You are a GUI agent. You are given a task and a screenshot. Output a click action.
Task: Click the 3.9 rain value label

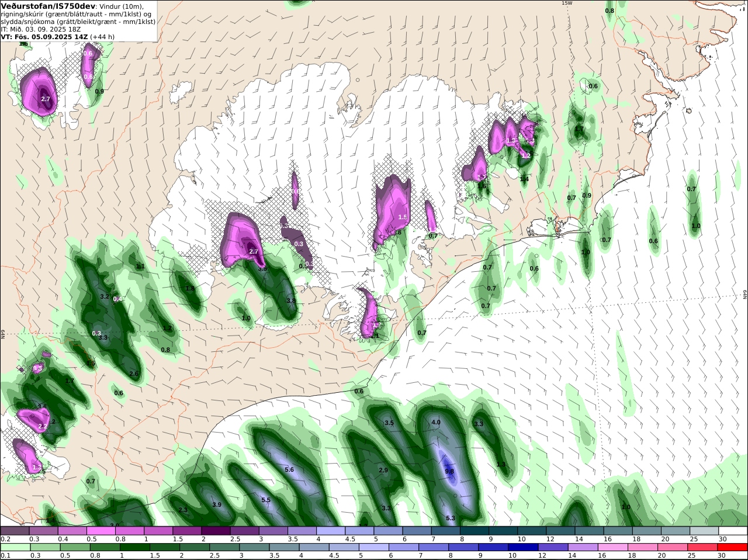tap(216, 504)
